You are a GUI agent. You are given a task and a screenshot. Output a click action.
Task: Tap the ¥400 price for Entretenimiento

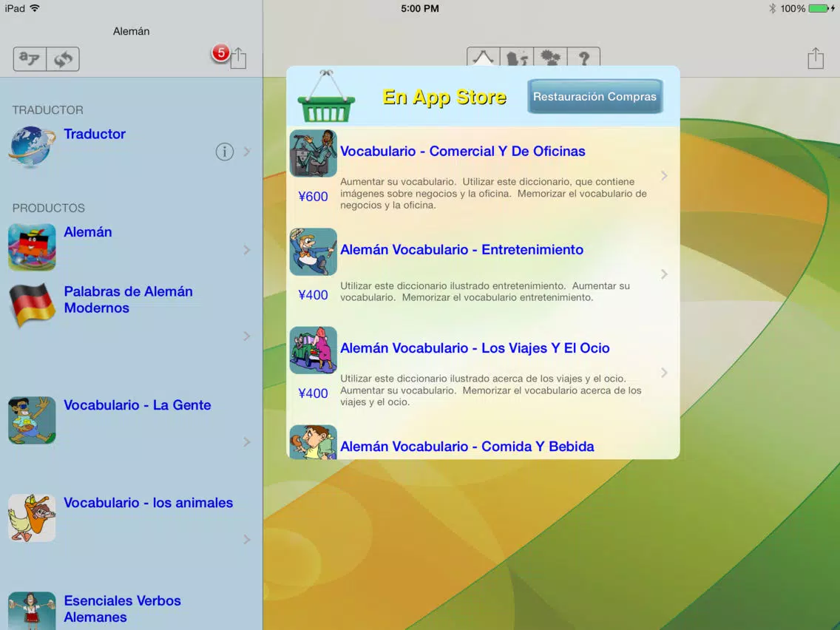tap(314, 295)
